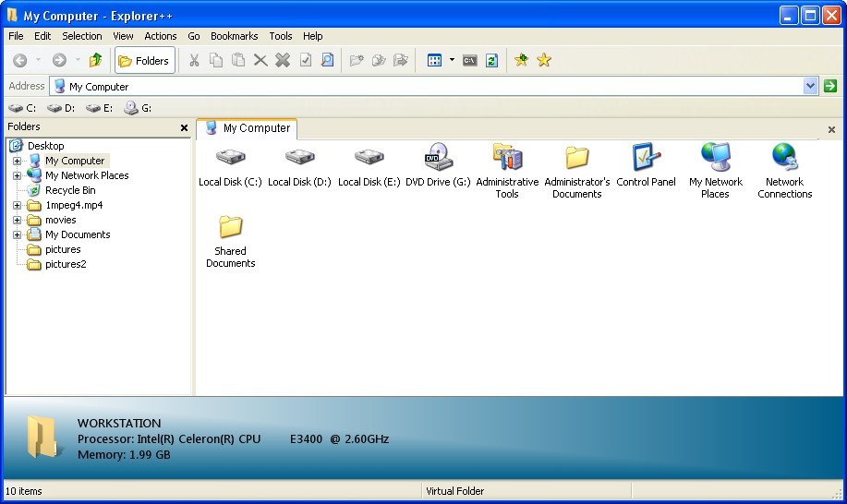
Task: Click the permanent delete bold X icon
Action: tap(283, 60)
